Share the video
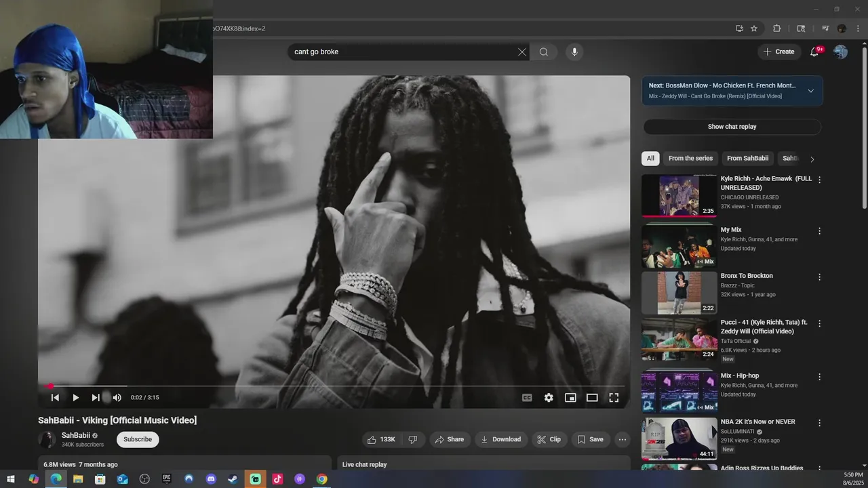Screen dimensions: 868x488 [x=450, y=440]
